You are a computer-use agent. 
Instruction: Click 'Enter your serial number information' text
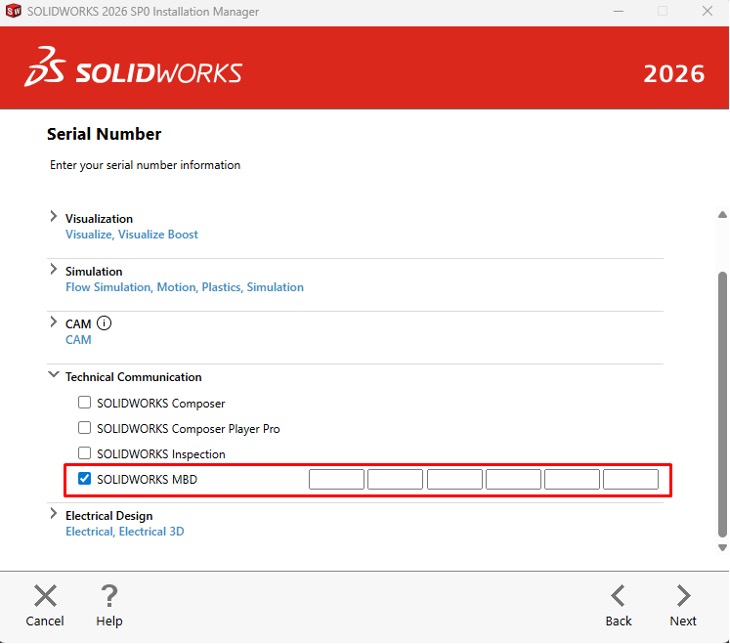pyautogui.click(x=145, y=165)
